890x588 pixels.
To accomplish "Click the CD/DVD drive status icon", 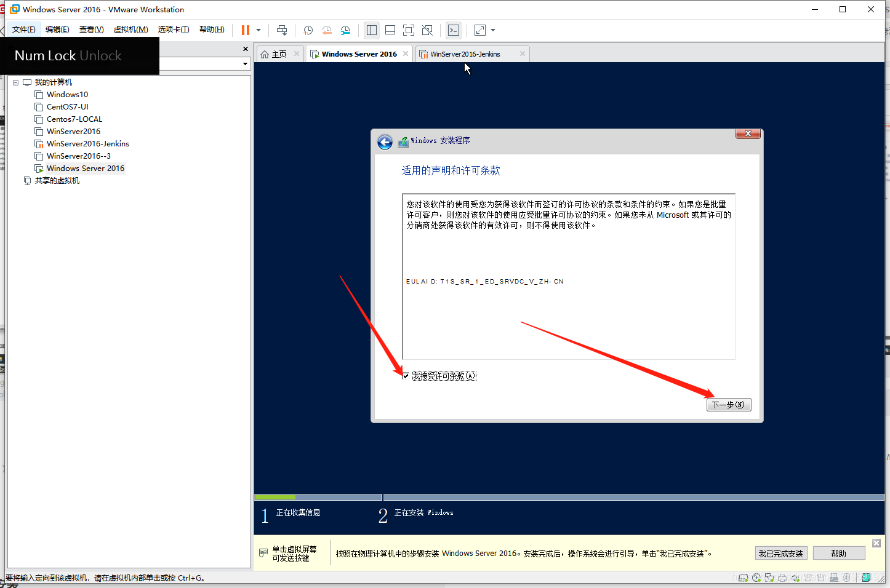I will 756,578.
